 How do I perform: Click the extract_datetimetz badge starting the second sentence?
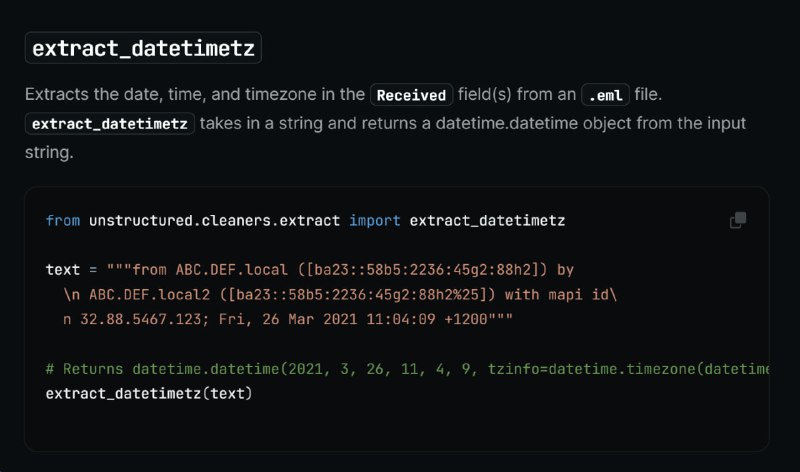coord(110,123)
